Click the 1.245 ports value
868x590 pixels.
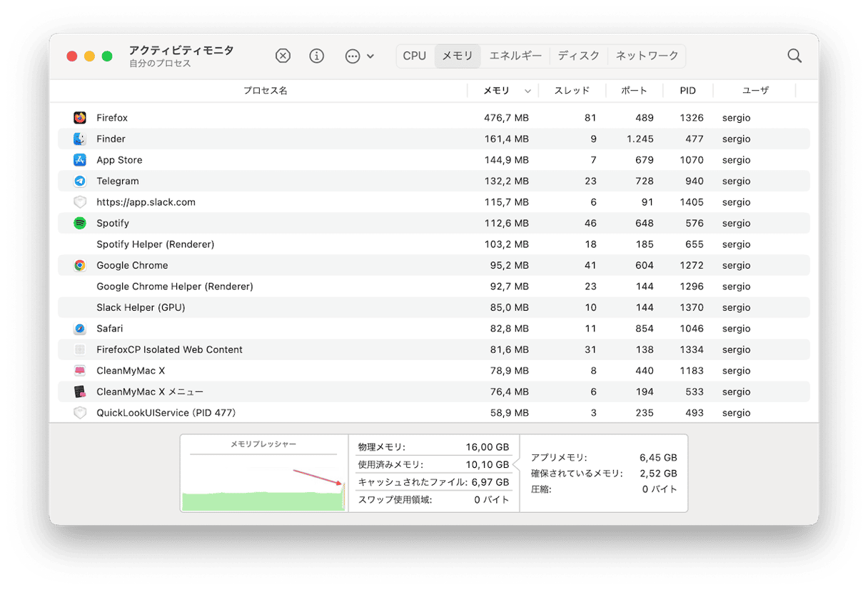pyautogui.click(x=640, y=139)
